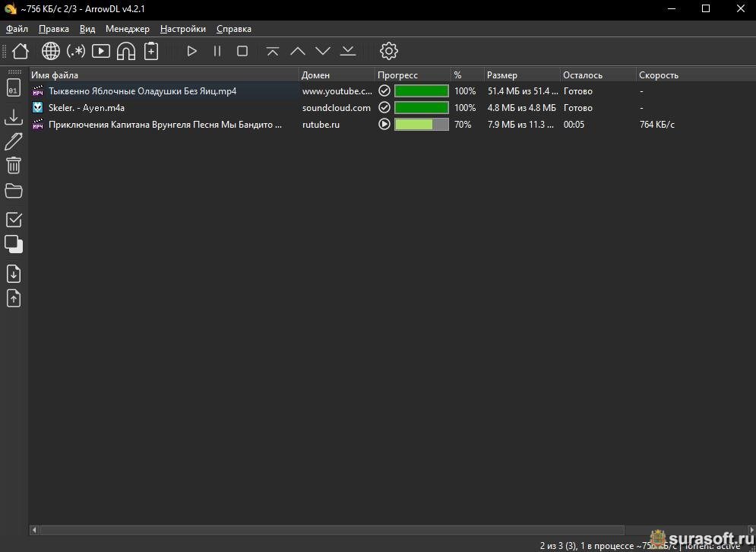Click the single down chevron in toolbar

(x=323, y=51)
